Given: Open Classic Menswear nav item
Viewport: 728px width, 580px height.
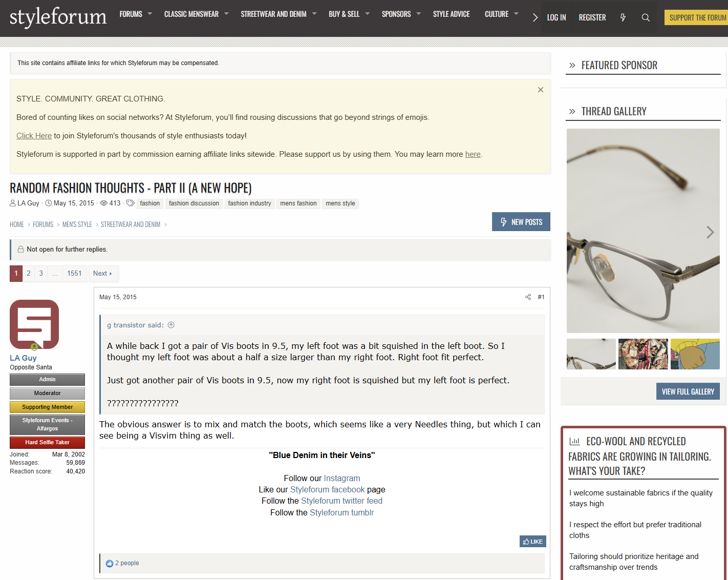Looking at the screenshot, I should 191,14.
